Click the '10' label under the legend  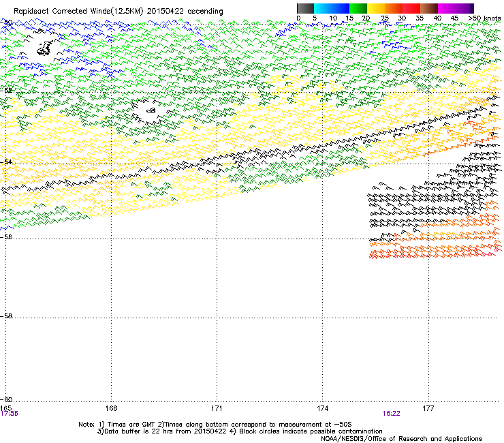333,18
